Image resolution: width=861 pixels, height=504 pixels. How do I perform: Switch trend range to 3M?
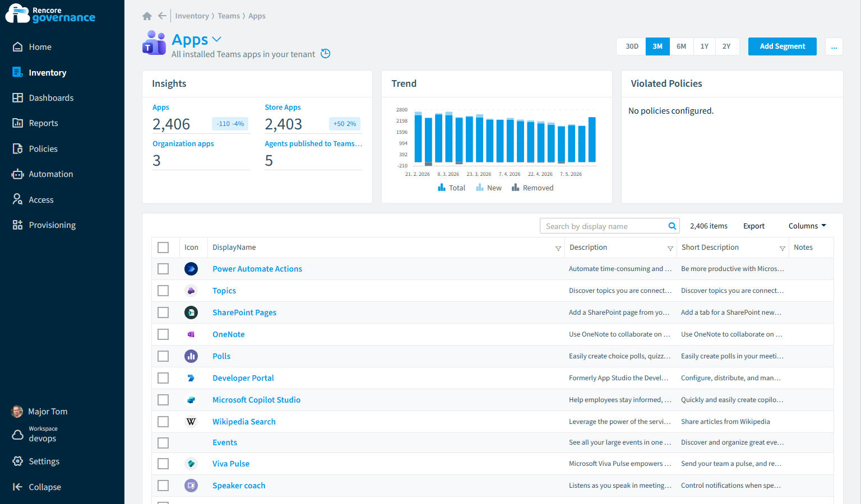(x=658, y=46)
